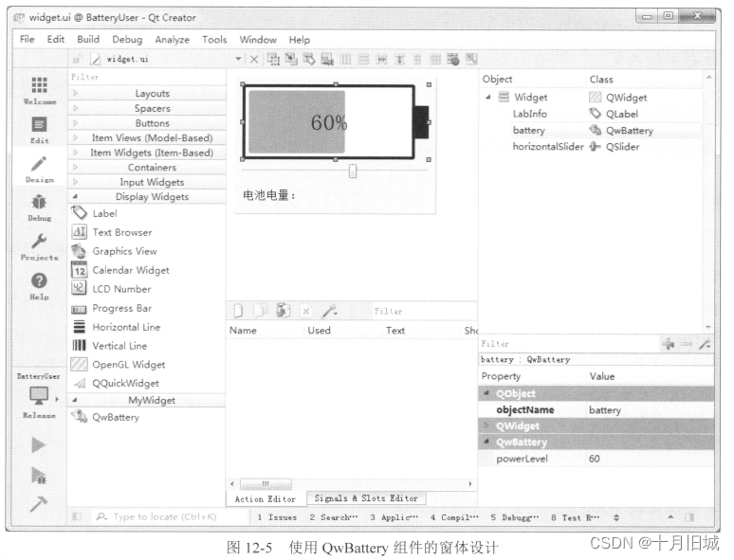The height and width of the screenshot is (560, 734).
Task: Select the Edit Signals/Slots toolbar icon
Action: click(291, 59)
